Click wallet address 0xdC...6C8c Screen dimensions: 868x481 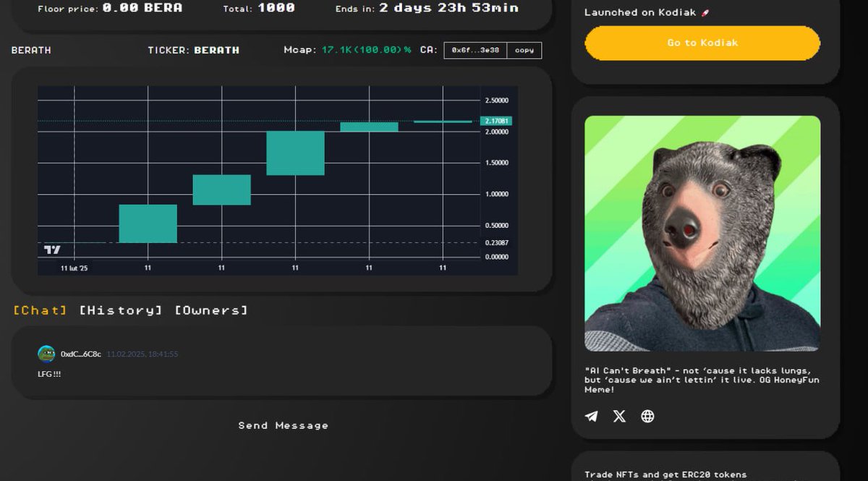81,354
